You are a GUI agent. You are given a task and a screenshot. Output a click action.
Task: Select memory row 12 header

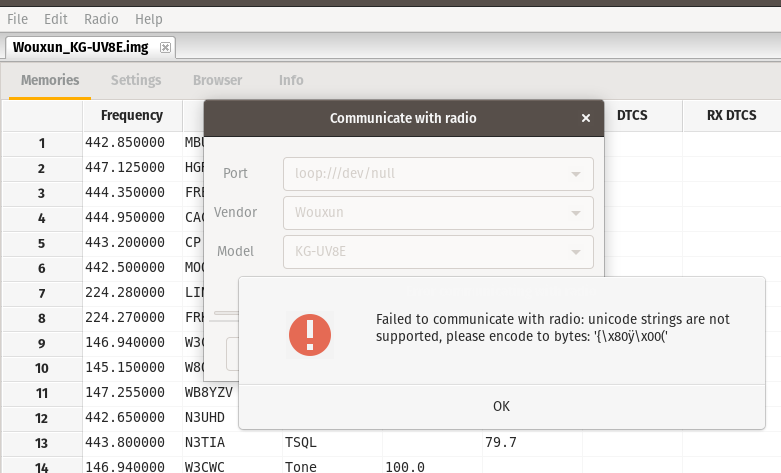pos(42,418)
